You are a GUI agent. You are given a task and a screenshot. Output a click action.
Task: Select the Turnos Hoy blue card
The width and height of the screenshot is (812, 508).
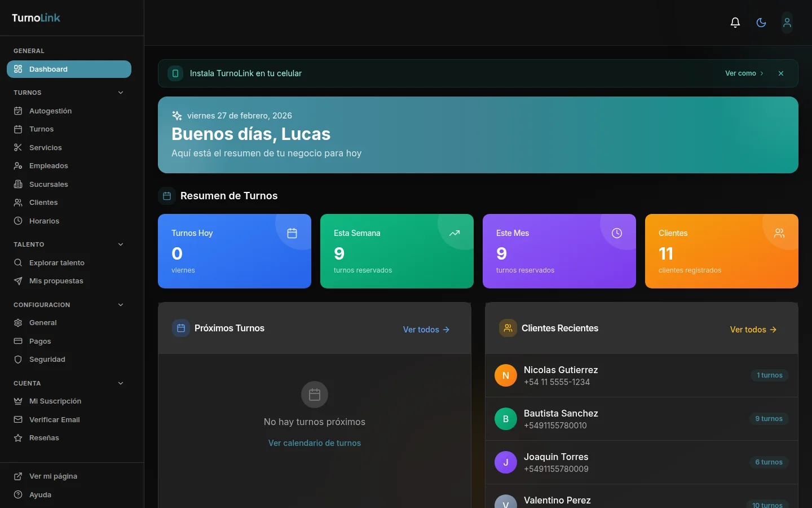[x=235, y=251]
